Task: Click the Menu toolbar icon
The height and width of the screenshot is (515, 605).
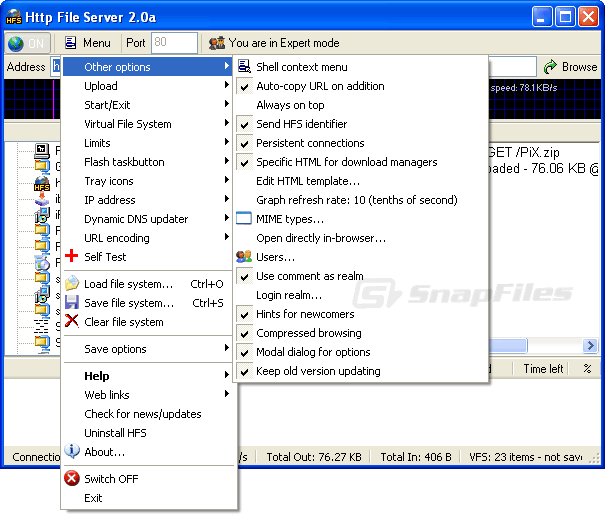Action: point(70,42)
